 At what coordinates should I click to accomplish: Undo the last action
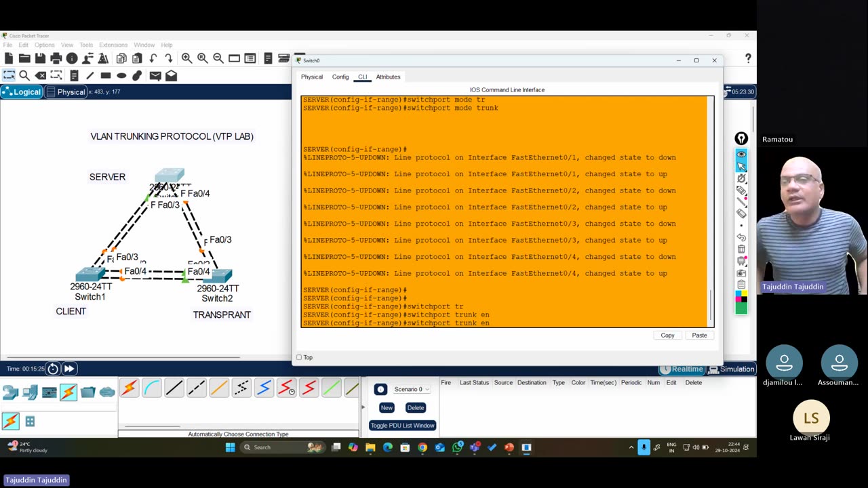coord(153,58)
